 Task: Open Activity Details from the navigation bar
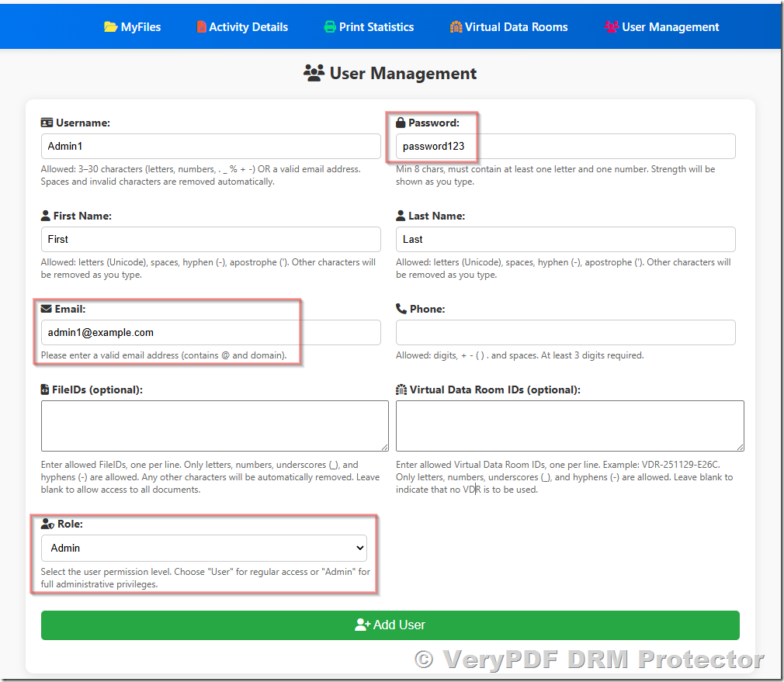(242, 26)
